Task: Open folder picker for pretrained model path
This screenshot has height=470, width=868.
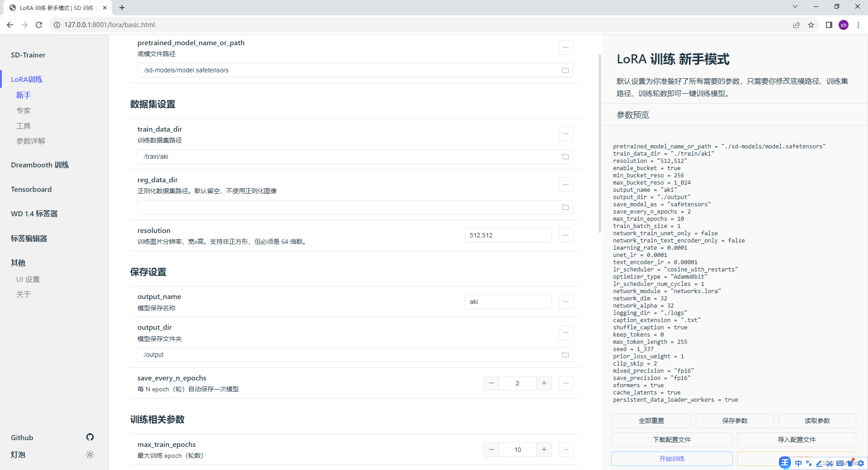Action: (x=565, y=70)
